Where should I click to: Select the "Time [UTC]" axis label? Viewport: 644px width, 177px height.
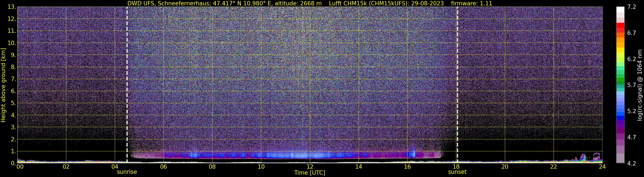click(x=310, y=173)
